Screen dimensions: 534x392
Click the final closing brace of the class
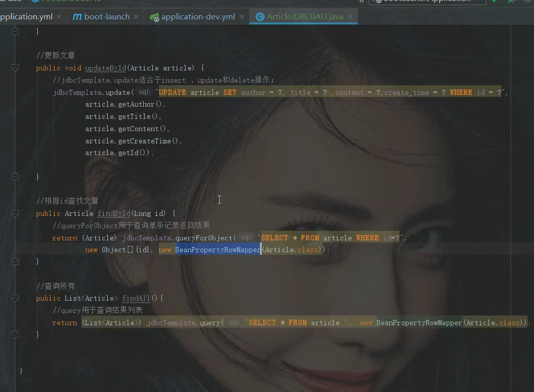click(21, 371)
